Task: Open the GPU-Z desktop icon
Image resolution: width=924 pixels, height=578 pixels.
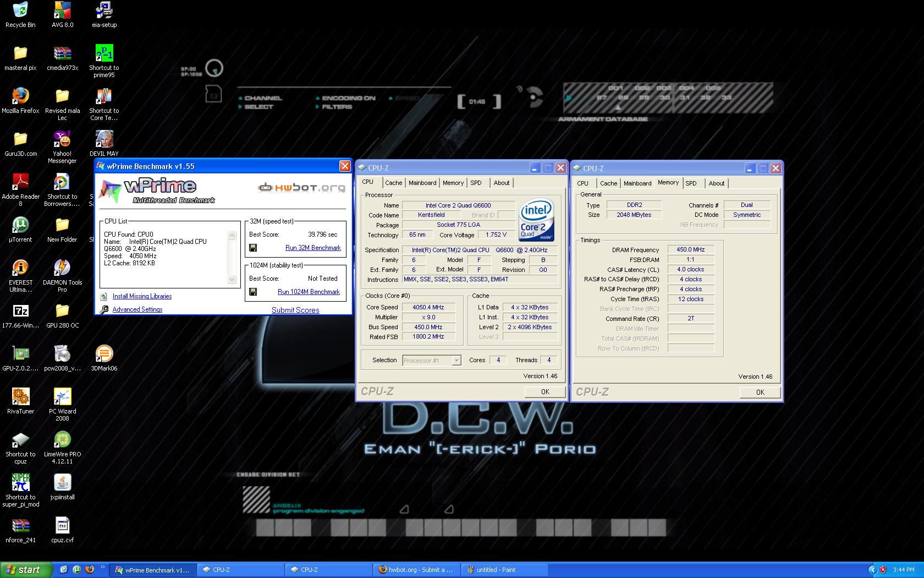Action: 20,354
